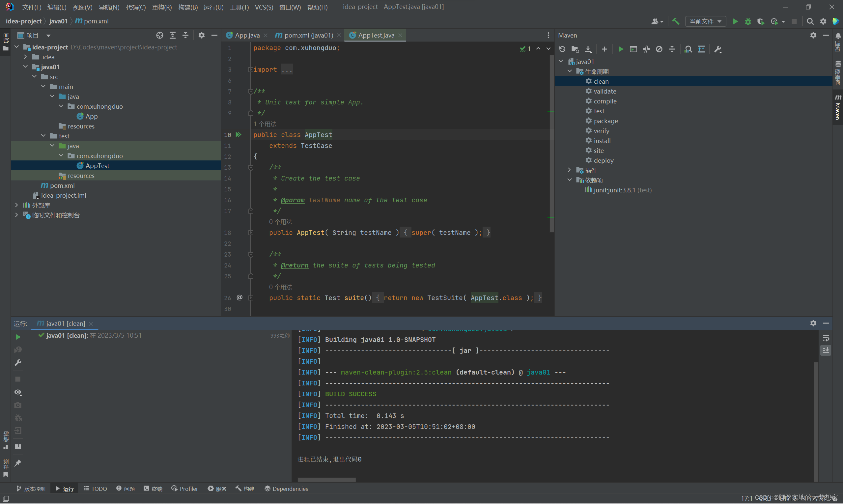Viewport: 843px width, 504px height.
Task: Expand 插件 node in Maven
Action: (x=570, y=170)
